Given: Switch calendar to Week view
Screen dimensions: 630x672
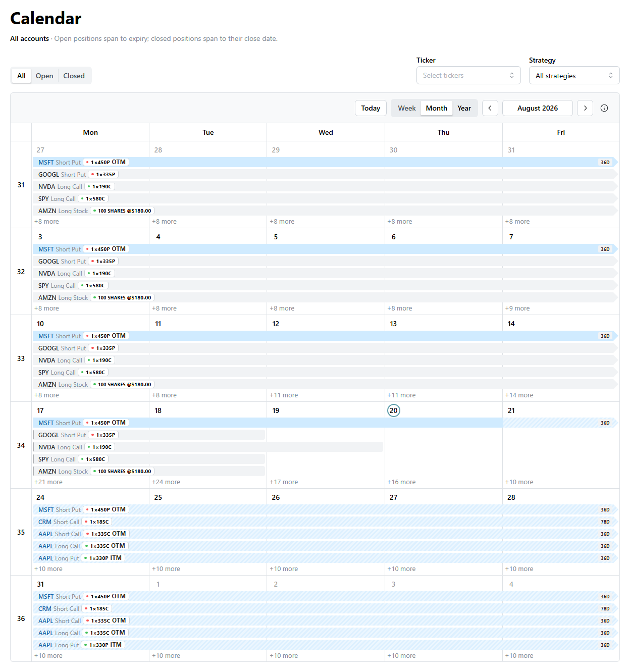Looking at the screenshot, I should click(406, 108).
